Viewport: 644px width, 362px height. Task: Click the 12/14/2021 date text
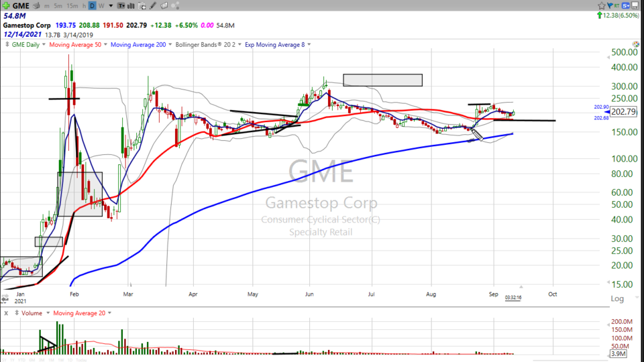[23, 34]
